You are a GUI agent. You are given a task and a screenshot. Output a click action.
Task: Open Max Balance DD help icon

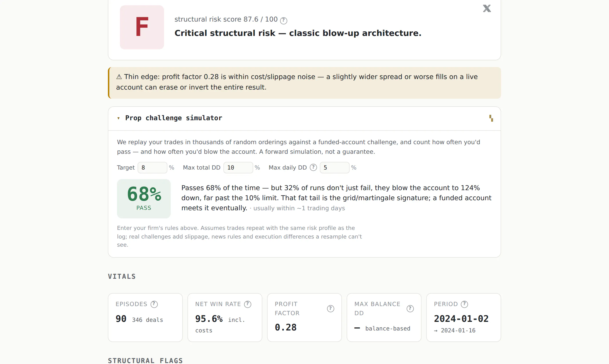[410, 309]
